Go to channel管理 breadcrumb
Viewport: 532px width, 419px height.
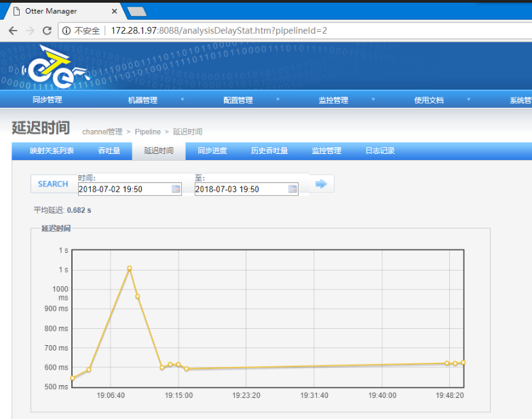[102, 132]
